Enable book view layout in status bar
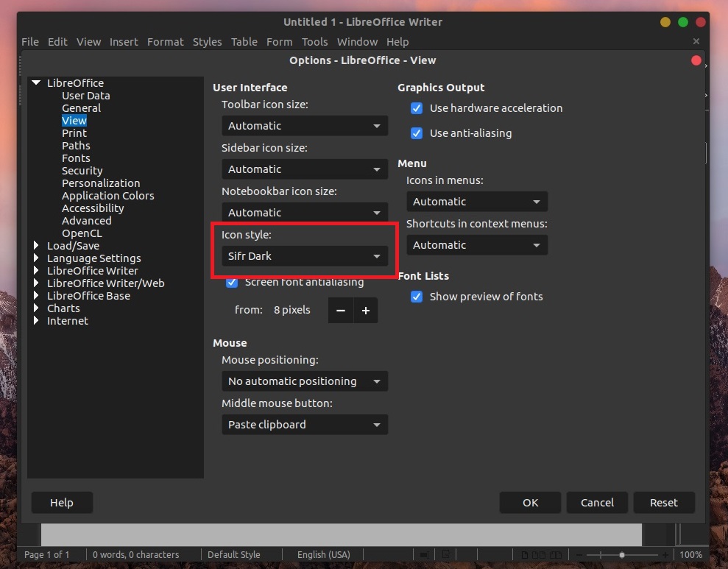This screenshot has height=569, width=728. point(556,554)
